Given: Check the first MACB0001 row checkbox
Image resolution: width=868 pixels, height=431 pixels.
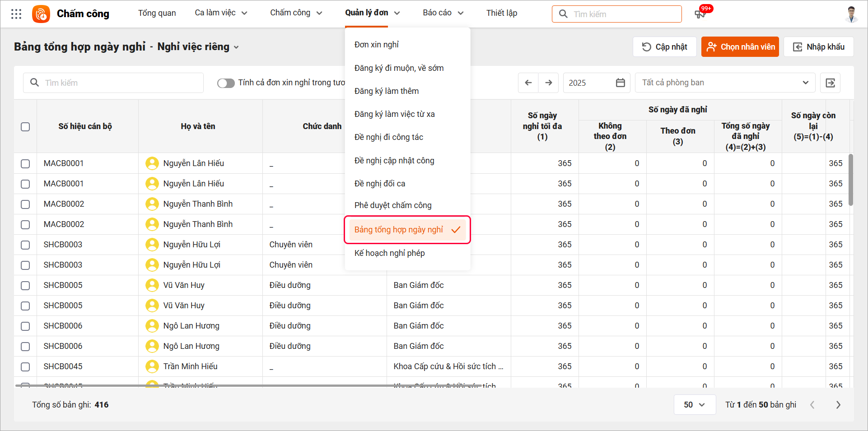Looking at the screenshot, I should pyautogui.click(x=25, y=164).
